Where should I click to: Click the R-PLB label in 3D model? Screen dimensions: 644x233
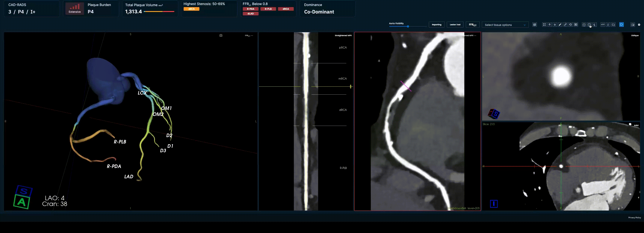coord(120,142)
